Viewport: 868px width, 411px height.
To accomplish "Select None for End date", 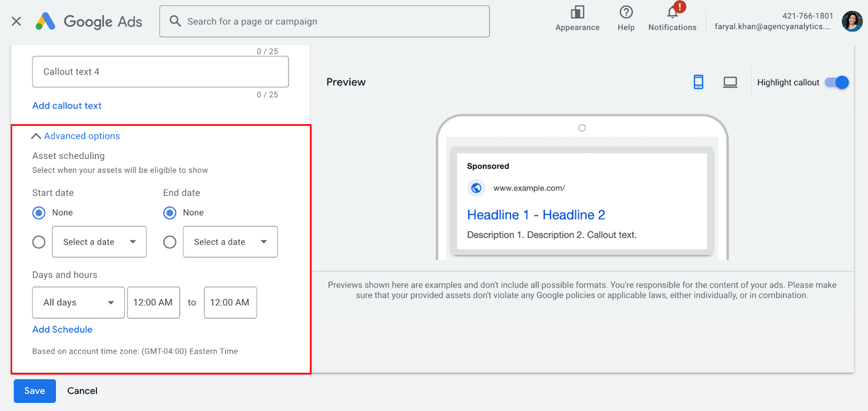I will coord(170,213).
